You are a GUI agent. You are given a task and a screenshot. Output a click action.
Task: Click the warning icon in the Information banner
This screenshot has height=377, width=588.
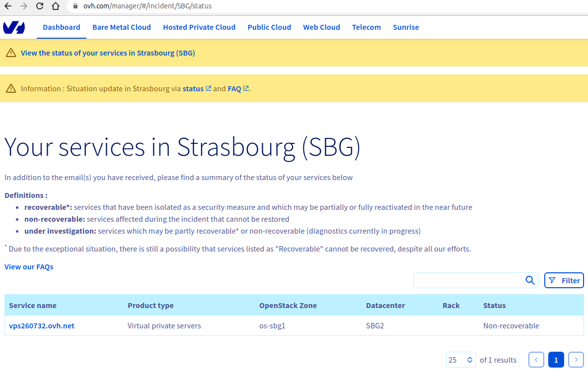tap(11, 89)
